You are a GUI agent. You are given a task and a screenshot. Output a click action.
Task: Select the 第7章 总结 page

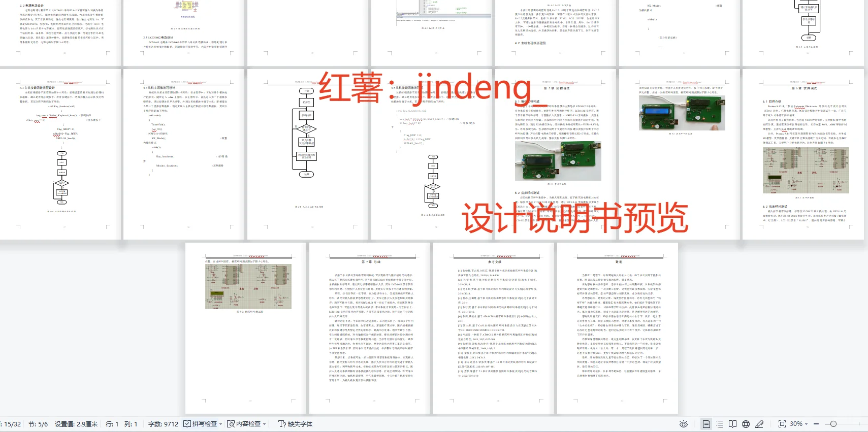coord(370,328)
